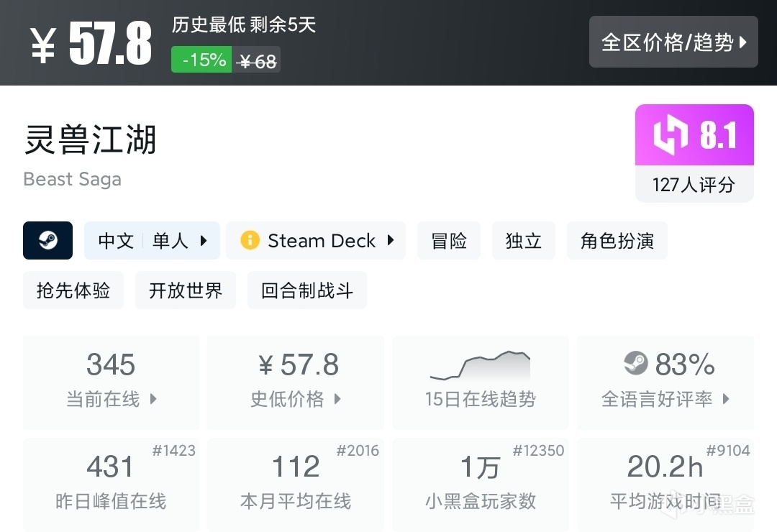Screen dimensions: 777x532
Task: Select the 冒险 adventure tag
Action: click(x=449, y=240)
